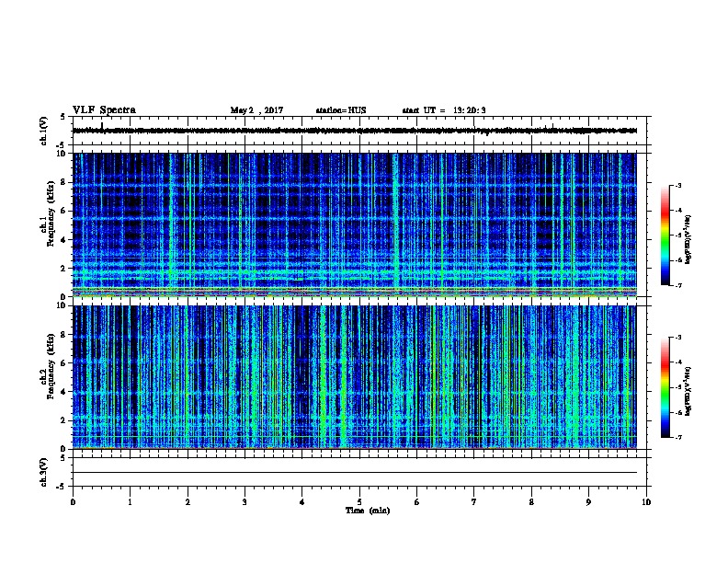Click inside the ch.1 spectrogram panel
This screenshot has width=728, height=563.
pyautogui.click(x=355, y=224)
